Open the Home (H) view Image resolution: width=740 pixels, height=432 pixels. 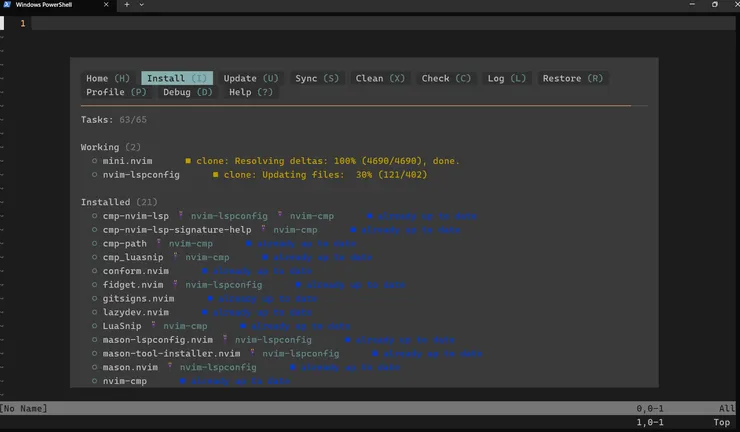108,78
